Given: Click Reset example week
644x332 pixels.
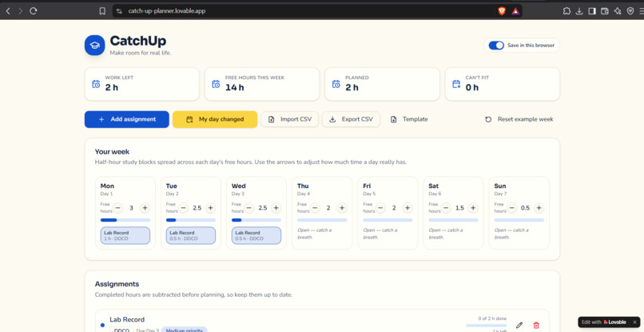Looking at the screenshot, I should point(519,119).
